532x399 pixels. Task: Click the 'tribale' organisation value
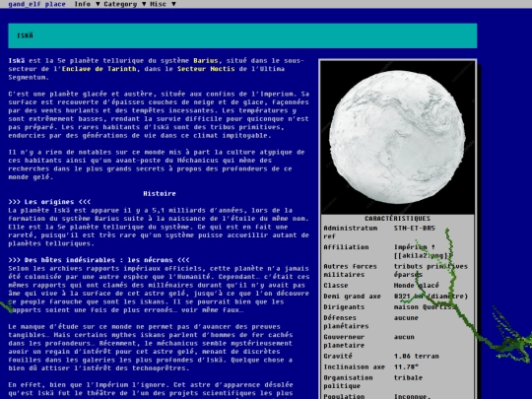[408, 377]
